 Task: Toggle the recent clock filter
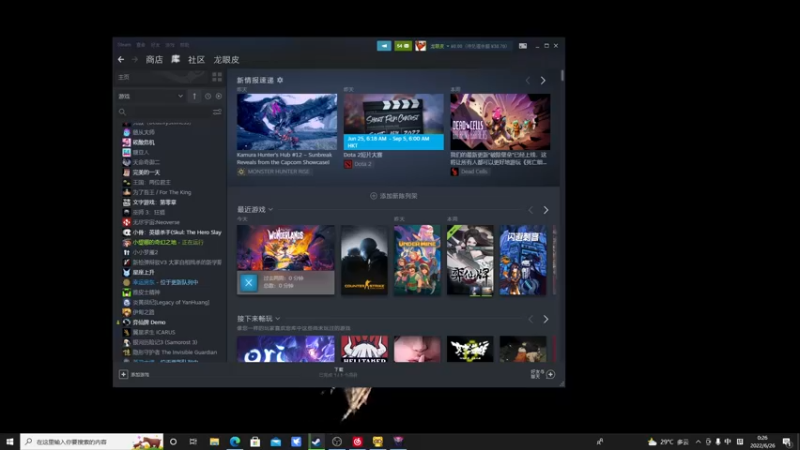click(208, 96)
